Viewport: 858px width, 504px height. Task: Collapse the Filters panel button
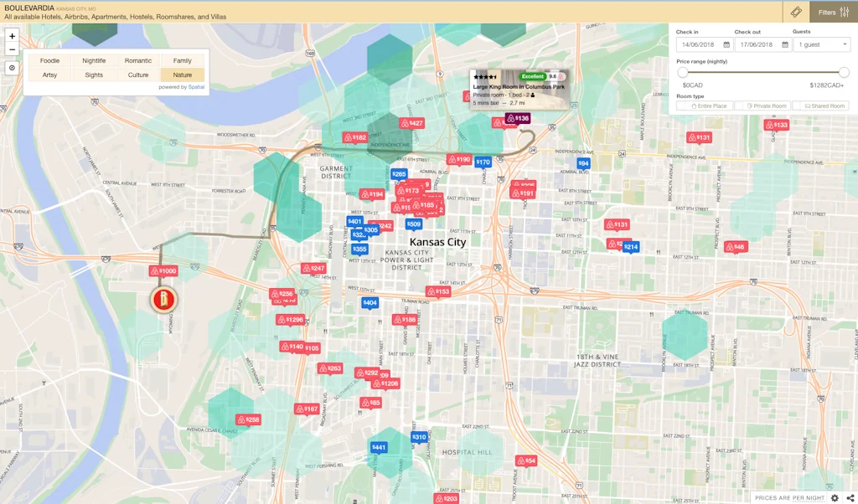point(834,12)
